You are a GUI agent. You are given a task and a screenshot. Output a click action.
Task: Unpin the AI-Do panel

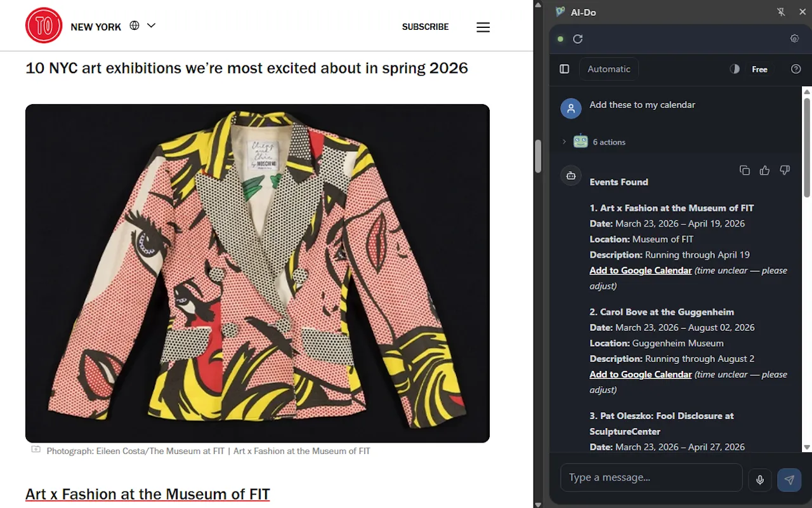click(782, 11)
